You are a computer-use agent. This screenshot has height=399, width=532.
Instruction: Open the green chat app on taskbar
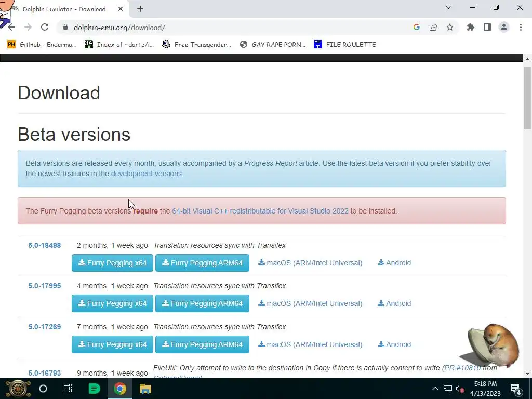coord(94,389)
